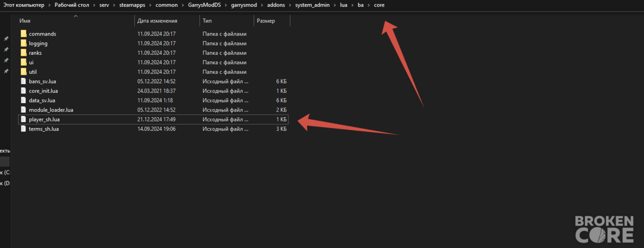Jump to the garrysmod breadcrumb
The height and width of the screenshot is (248, 644).
[x=244, y=5]
